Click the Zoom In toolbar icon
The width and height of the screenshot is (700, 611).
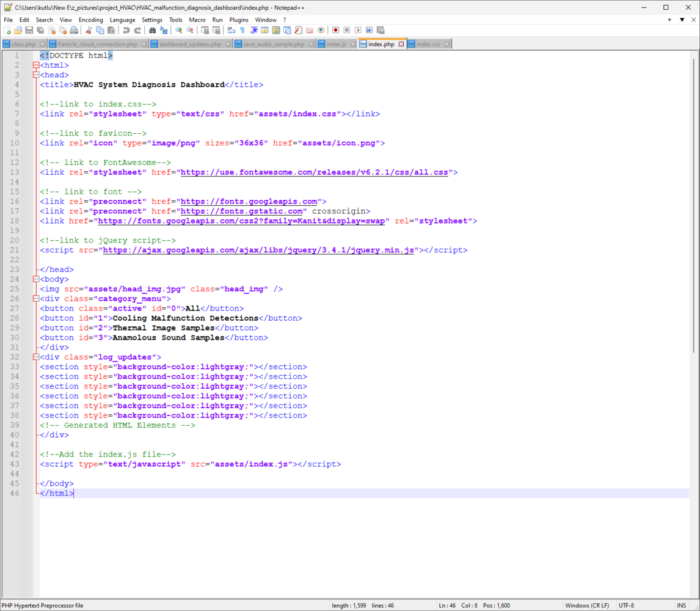179,30
